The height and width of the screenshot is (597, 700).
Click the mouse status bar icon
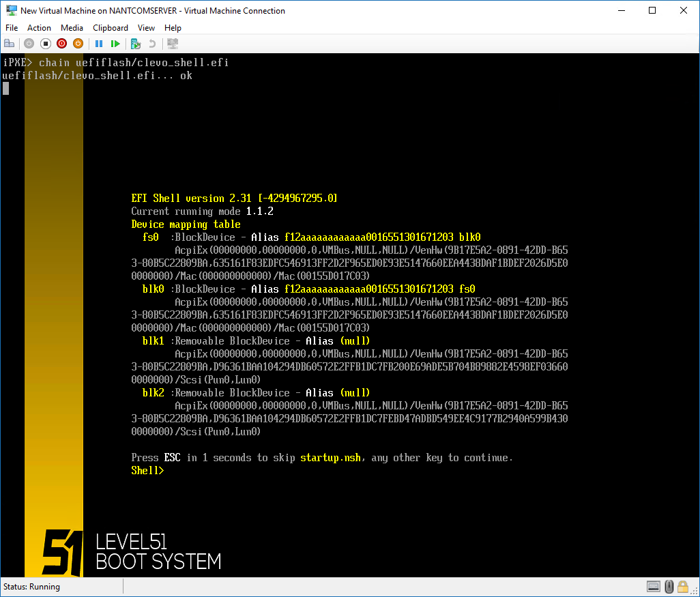pos(669,587)
